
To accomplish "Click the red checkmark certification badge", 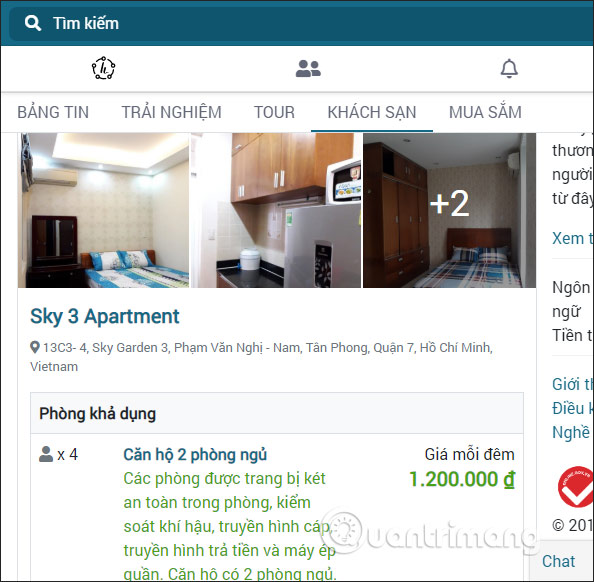I will [x=576, y=487].
